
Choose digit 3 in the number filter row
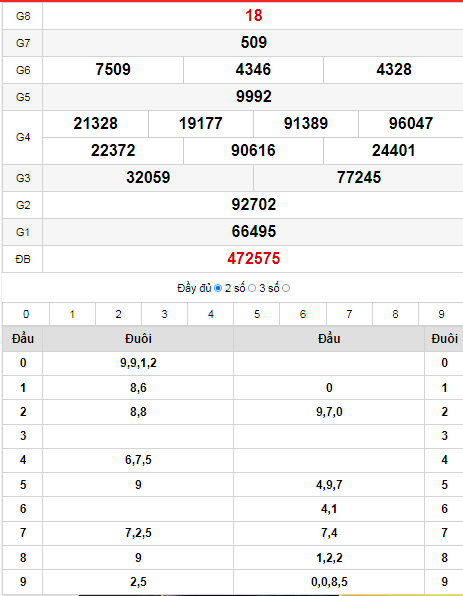click(164, 314)
